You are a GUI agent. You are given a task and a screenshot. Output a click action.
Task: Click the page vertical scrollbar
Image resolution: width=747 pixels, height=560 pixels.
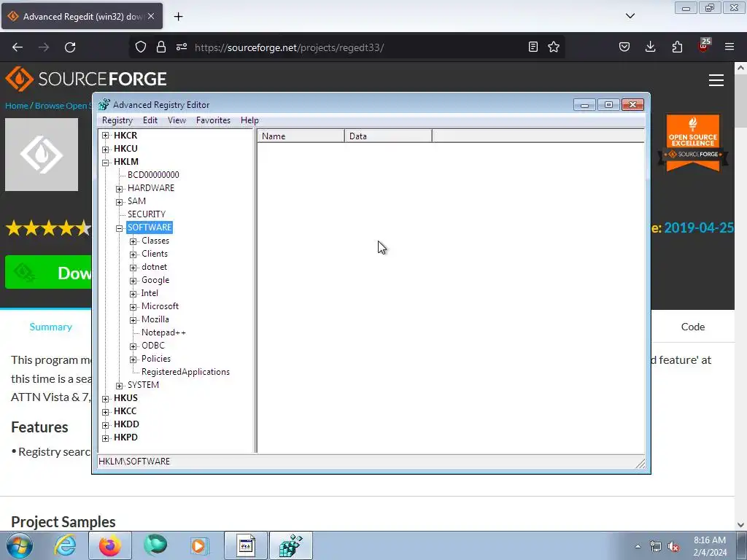740,295
